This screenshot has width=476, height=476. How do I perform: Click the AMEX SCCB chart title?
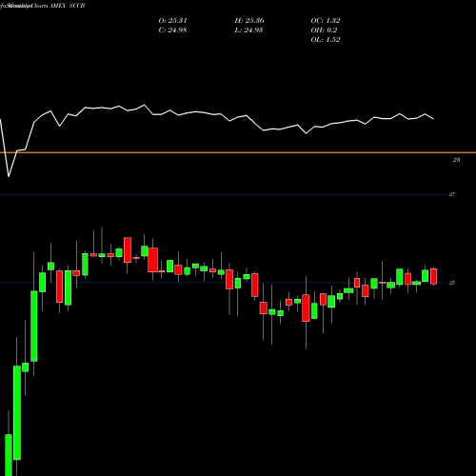[x=67, y=6]
